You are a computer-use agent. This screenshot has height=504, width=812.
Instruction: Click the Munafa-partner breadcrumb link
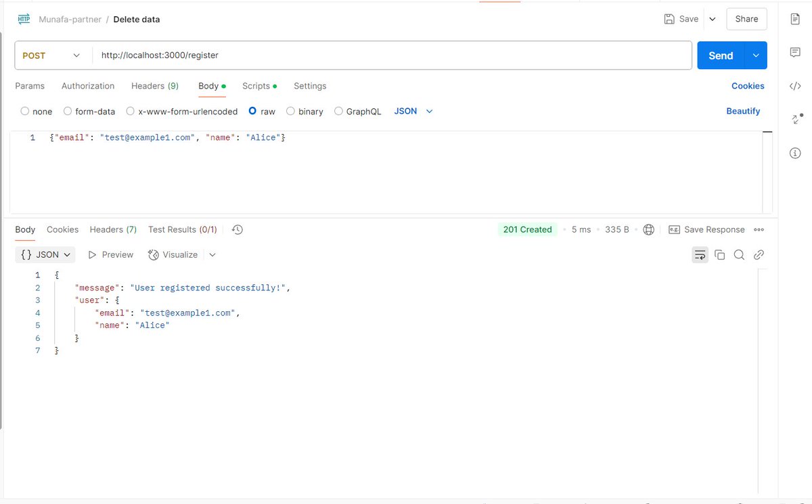tap(70, 19)
